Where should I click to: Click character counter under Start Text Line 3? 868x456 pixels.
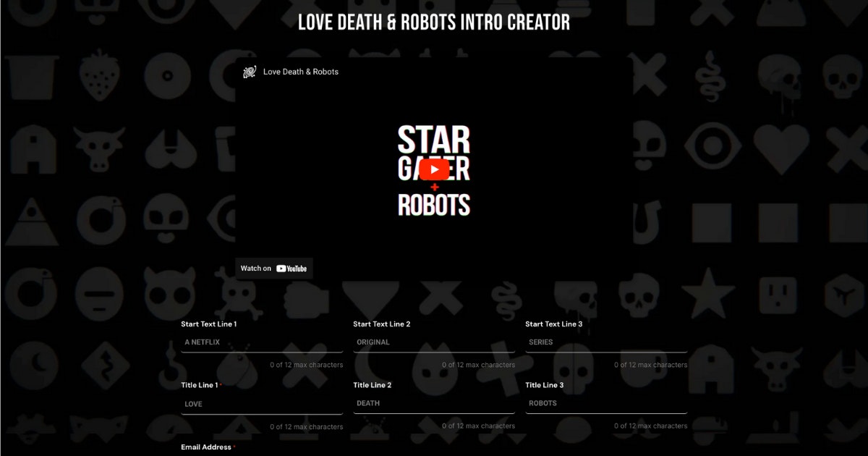pos(651,365)
